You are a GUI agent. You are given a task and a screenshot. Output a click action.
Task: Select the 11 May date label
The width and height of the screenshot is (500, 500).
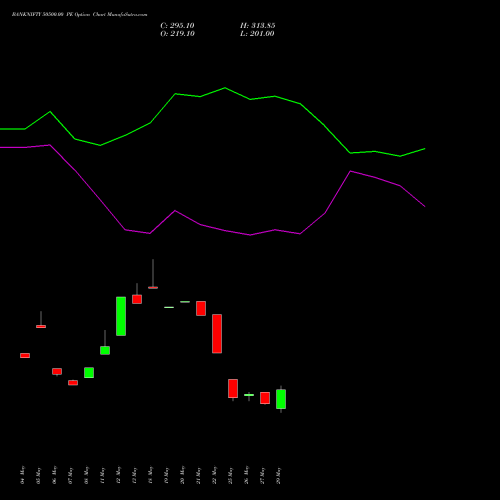tap(102, 475)
